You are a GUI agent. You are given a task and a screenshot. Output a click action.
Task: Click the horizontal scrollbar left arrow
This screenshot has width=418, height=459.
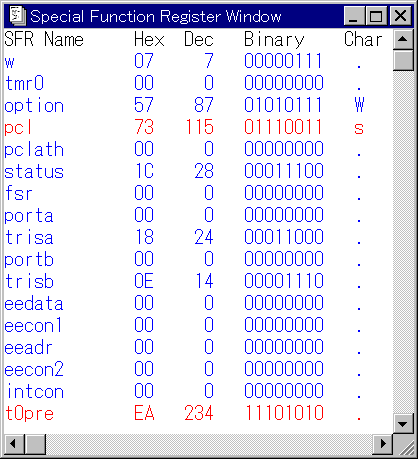click(x=14, y=444)
